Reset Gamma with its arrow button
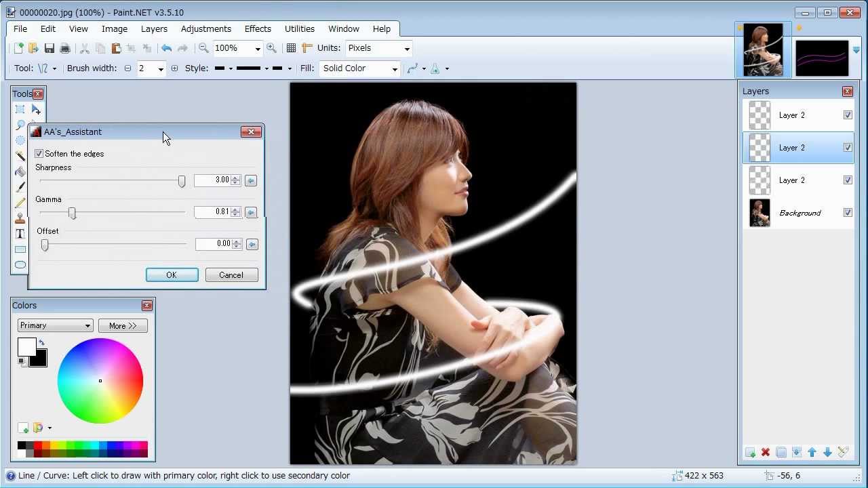Viewport: 868px width, 488px height. [251, 213]
